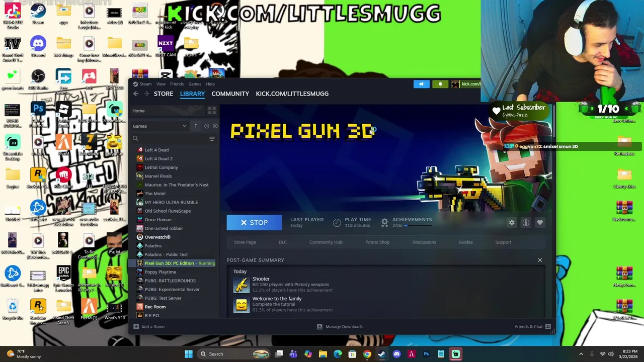
Task: Switch to the COMMUNITY tab
Action: point(230,94)
